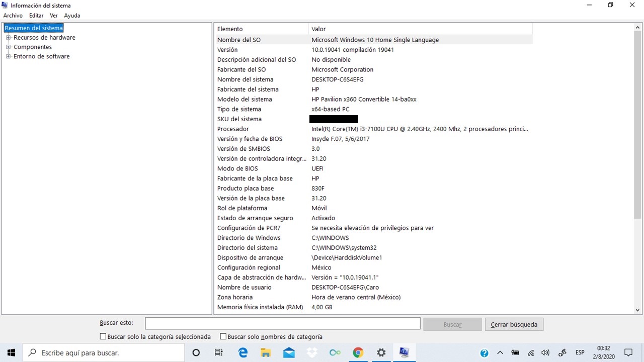The width and height of the screenshot is (644, 362).
Task: Expand the Recursos de hardware node
Action: tap(8, 38)
